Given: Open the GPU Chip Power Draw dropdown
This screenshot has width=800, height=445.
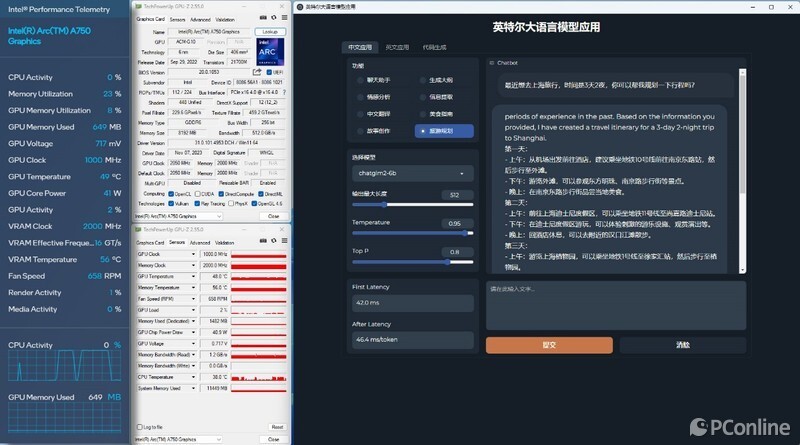Looking at the screenshot, I should [x=193, y=332].
